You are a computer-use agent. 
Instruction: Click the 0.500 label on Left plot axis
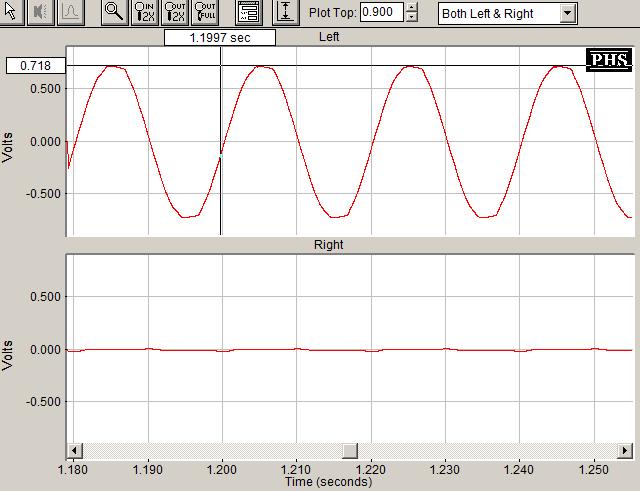point(45,89)
